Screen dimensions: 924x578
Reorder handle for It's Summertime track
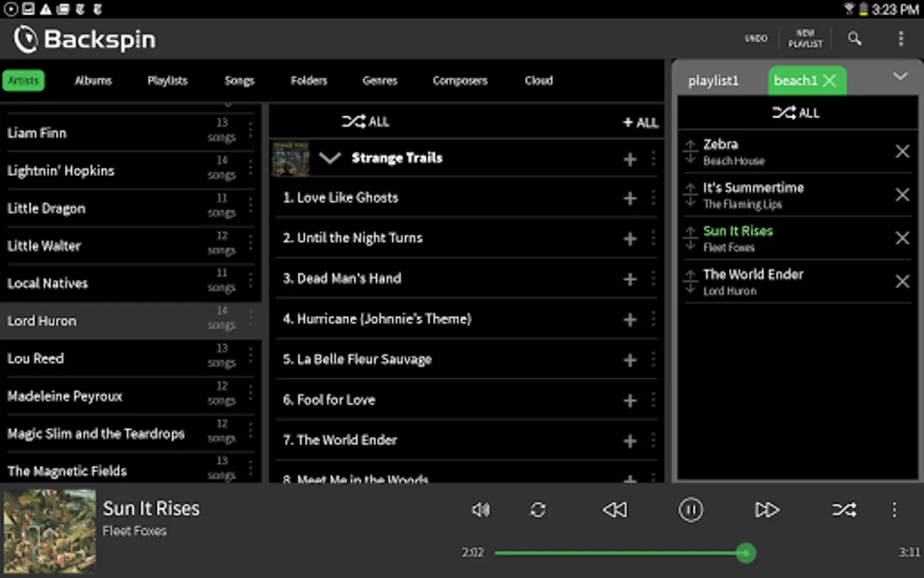[690, 195]
